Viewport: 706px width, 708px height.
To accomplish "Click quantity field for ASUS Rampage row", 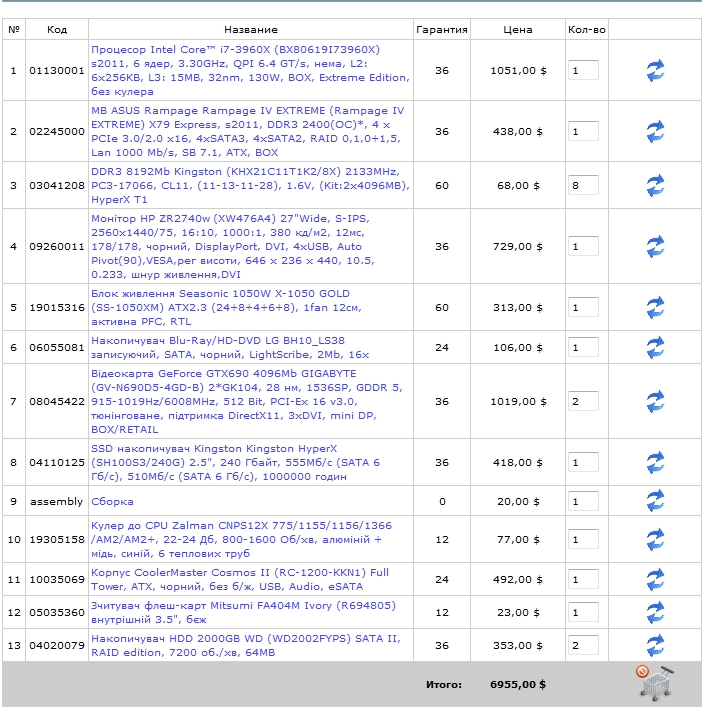I will tap(583, 131).
